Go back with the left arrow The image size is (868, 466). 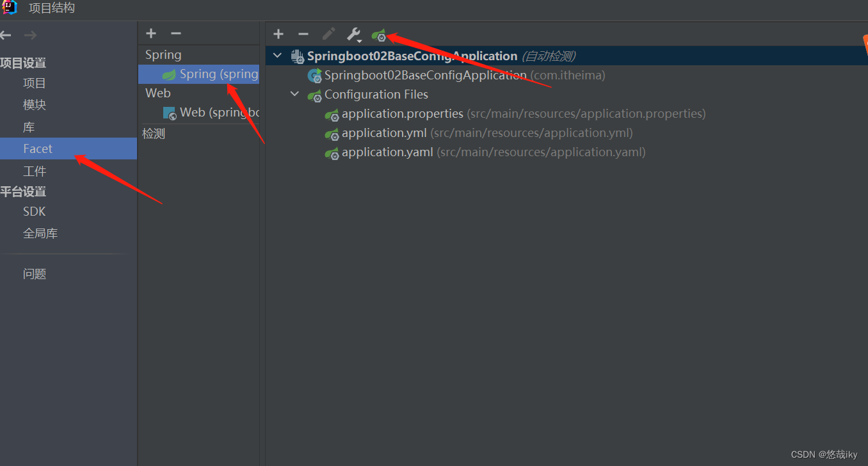tap(6, 35)
